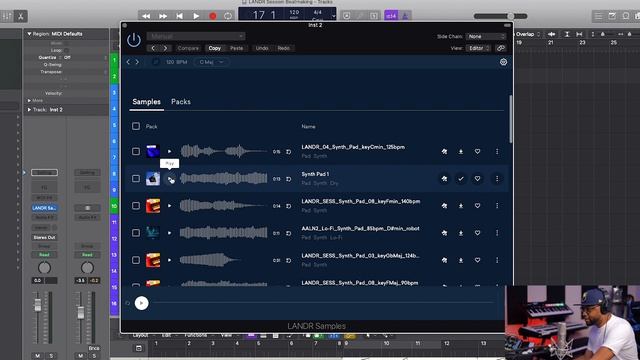Check the AALN2_Lo-Fi_Synth_Pad row checkbox
The height and width of the screenshot is (360, 640).
[x=136, y=233]
